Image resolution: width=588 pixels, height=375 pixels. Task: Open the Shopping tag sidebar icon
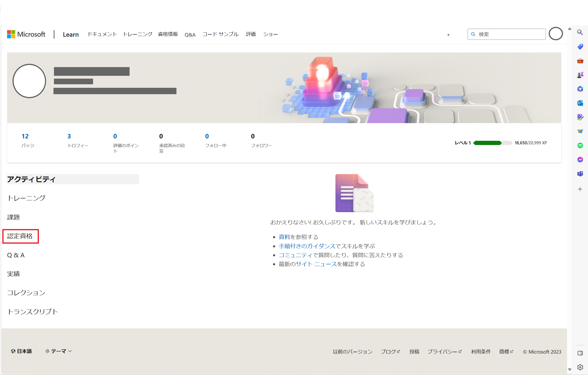(x=580, y=47)
